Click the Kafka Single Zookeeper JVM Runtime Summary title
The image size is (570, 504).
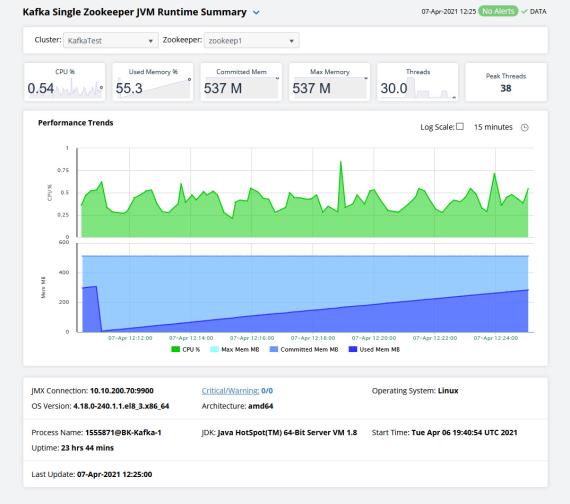[x=135, y=12]
